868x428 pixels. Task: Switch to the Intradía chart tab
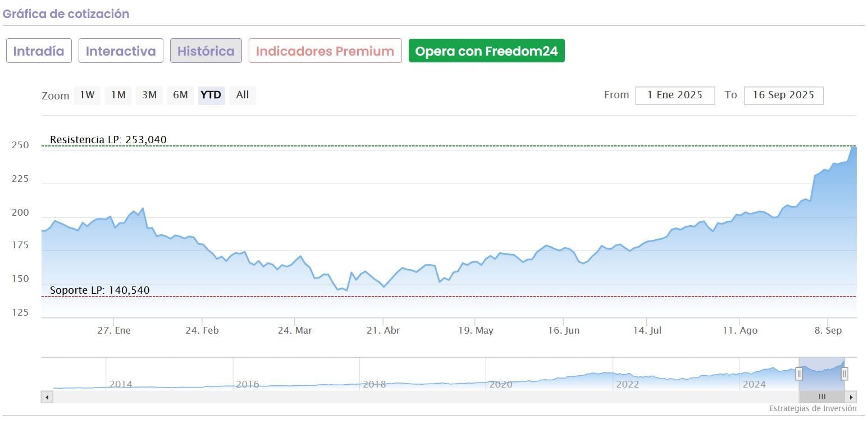click(39, 51)
